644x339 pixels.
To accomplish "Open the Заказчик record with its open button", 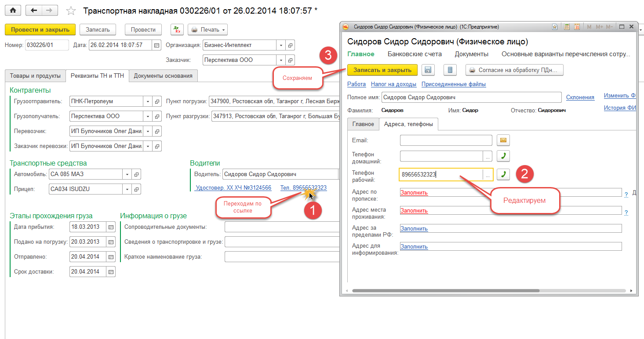I will pyautogui.click(x=290, y=60).
